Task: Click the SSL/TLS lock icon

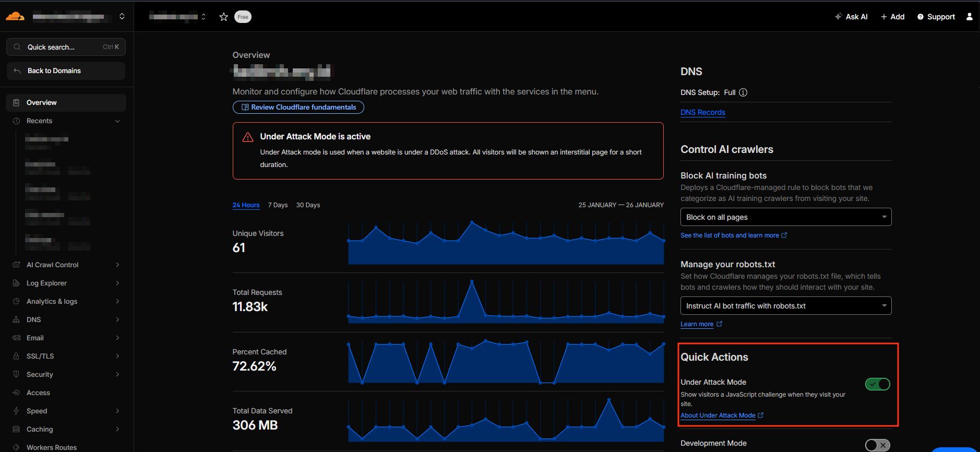Action: [16, 356]
